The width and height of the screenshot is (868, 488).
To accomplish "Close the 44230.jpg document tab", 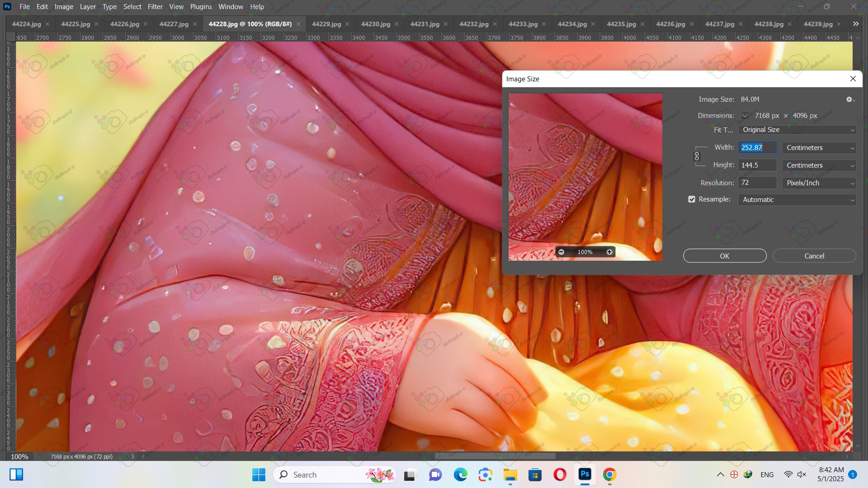I will coord(396,24).
